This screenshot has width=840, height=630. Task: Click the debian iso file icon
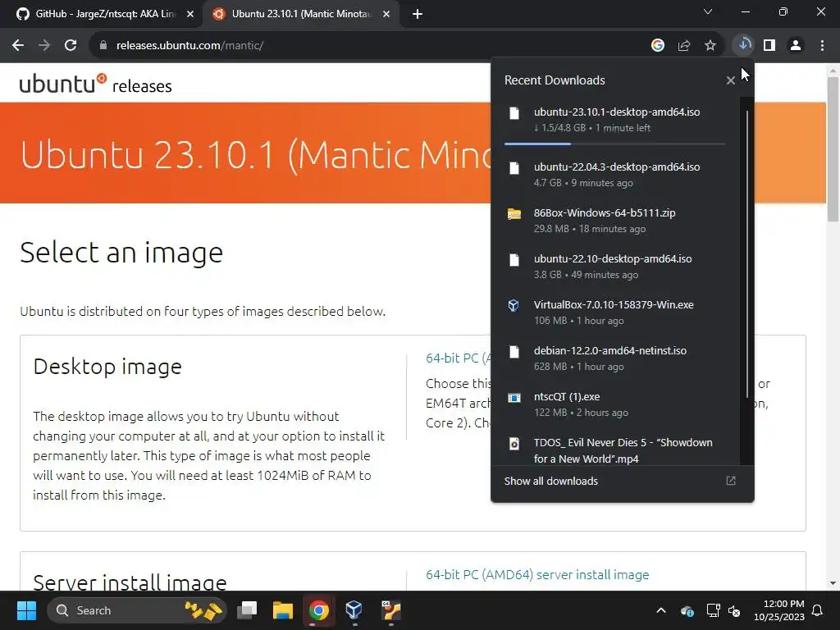(x=514, y=351)
